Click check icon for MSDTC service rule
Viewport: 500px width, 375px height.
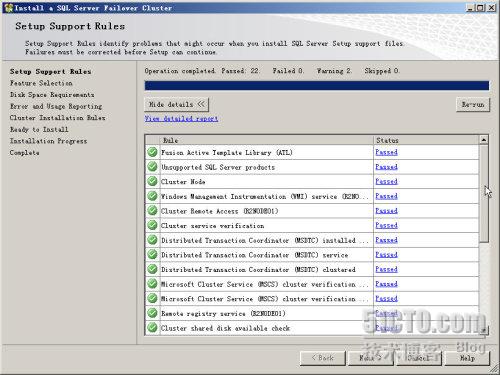point(152,255)
